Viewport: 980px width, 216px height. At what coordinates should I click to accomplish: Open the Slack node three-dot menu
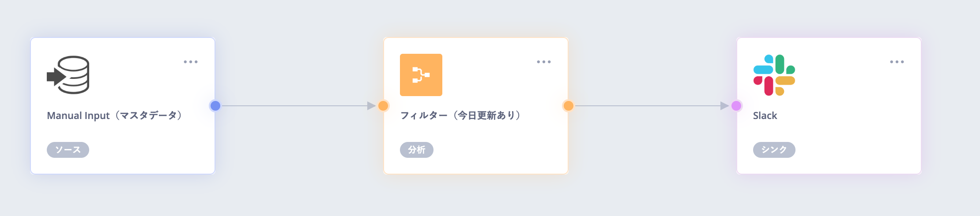[897, 62]
